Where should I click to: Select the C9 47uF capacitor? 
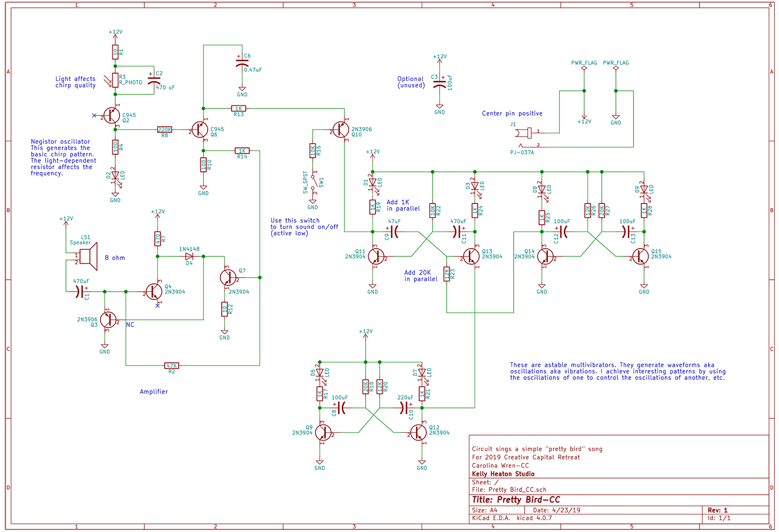pos(394,231)
